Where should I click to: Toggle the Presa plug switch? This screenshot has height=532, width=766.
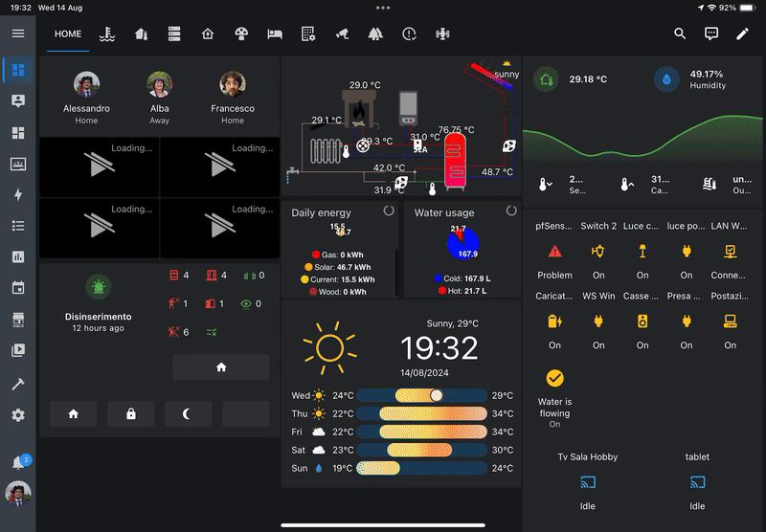[x=687, y=321]
